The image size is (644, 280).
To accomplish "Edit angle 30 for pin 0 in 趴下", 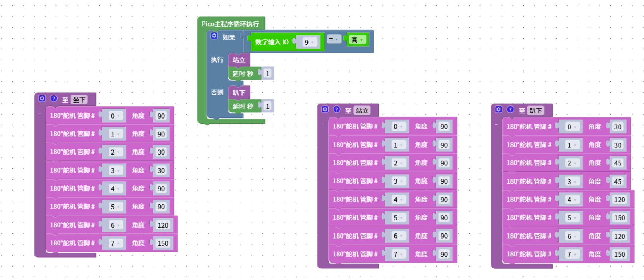I will tap(618, 127).
